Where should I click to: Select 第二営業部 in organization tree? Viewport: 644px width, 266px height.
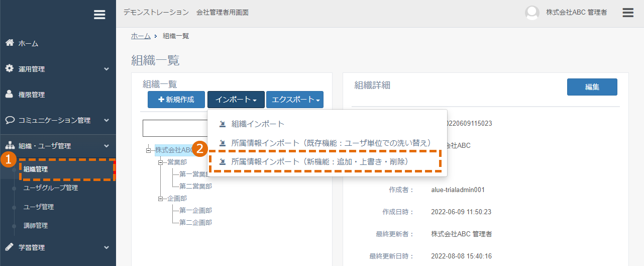point(195,186)
